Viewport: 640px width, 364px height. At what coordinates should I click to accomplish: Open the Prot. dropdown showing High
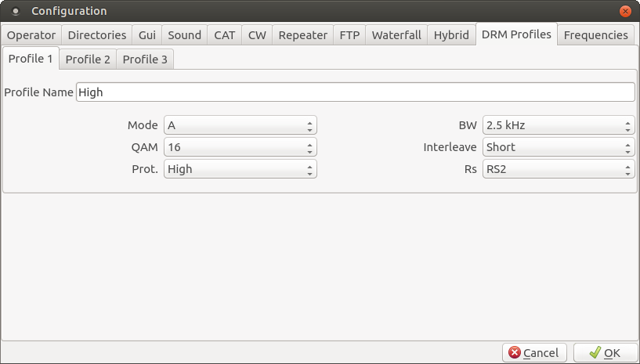(x=240, y=169)
